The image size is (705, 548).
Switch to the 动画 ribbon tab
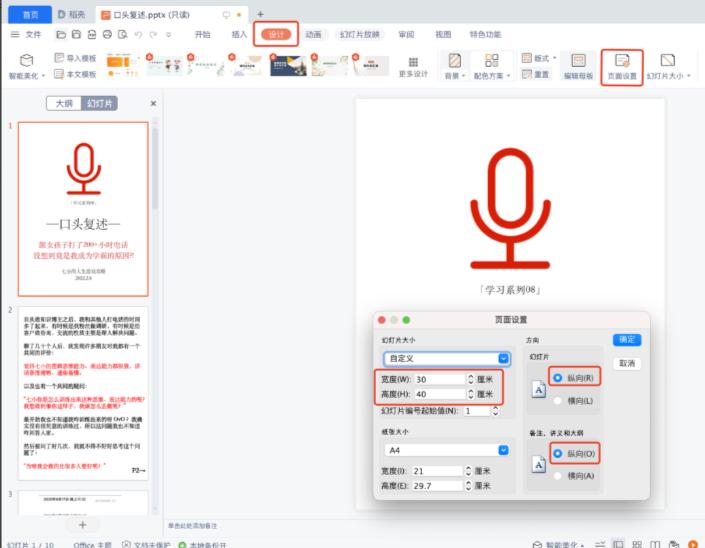click(314, 34)
